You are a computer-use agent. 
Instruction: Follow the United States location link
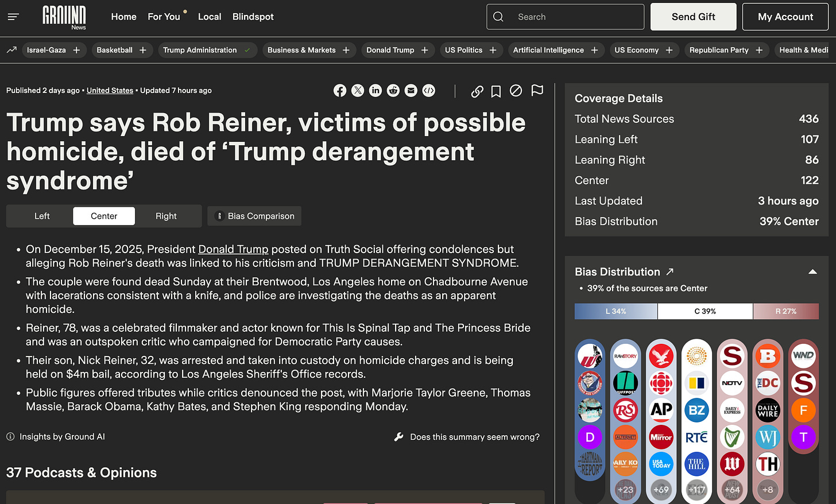click(110, 91)
